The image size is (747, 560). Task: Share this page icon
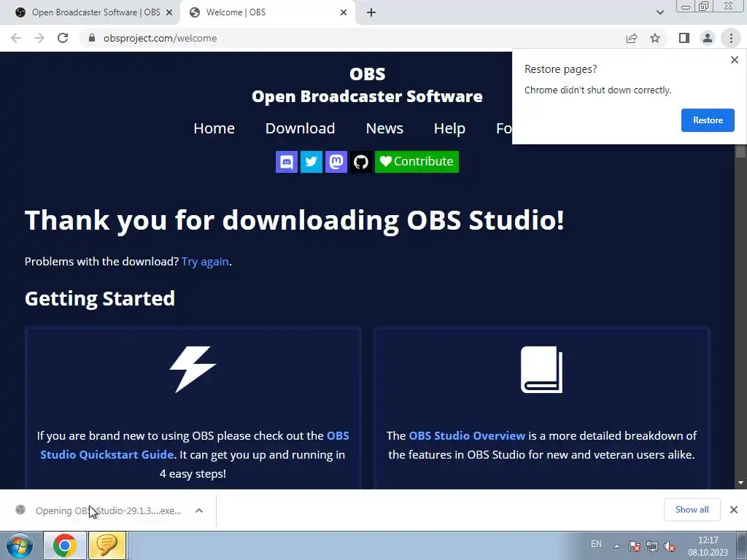point(632,38)
